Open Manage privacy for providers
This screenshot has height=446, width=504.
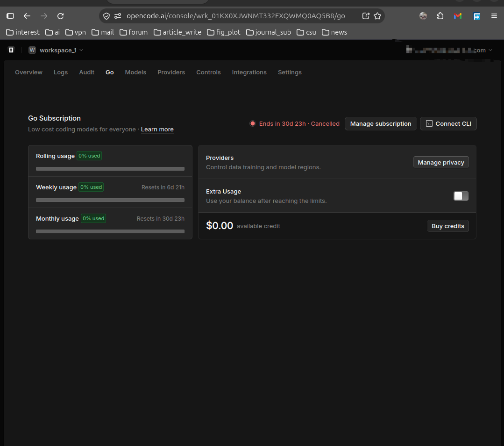(441, 163)
